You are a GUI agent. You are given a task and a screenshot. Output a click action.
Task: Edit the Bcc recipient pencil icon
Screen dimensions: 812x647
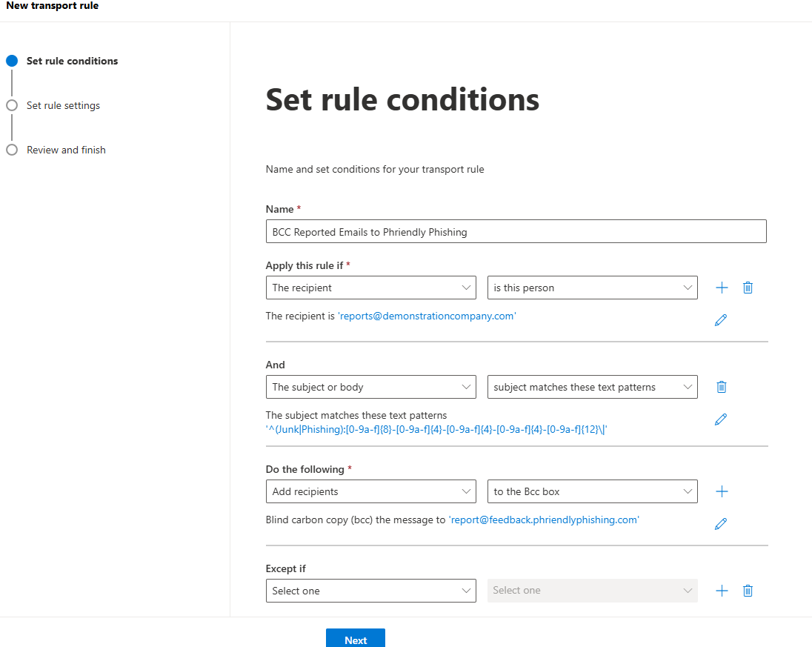[720, 524]
